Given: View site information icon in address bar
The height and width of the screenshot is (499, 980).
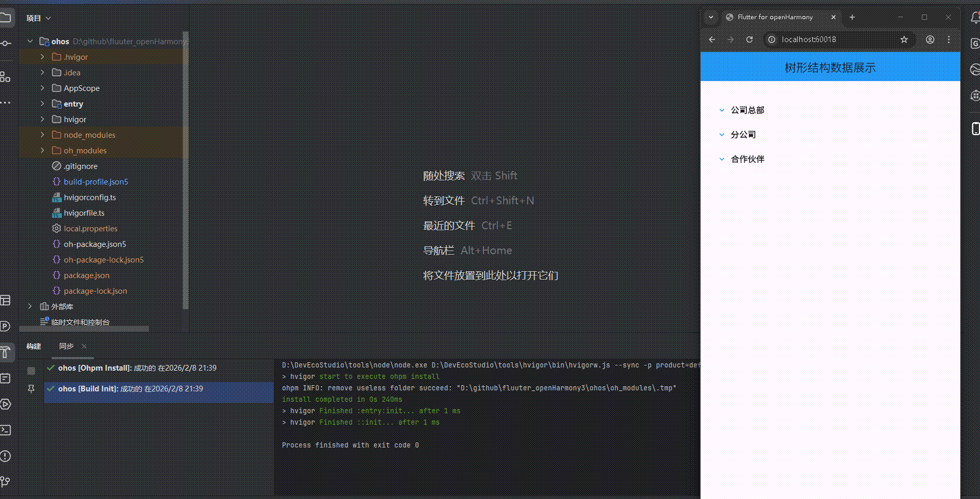Looking at the screenshot, I should pos(772,40).
